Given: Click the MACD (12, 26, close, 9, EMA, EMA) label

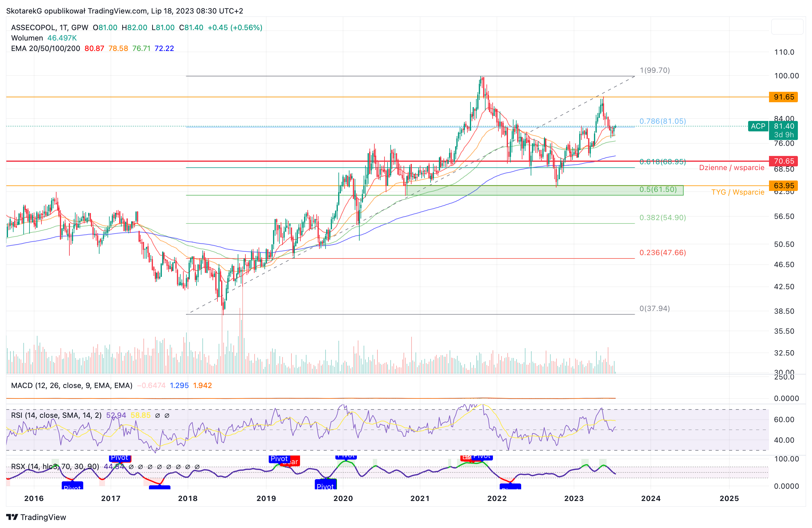Looking at the screenshot, I should (x=72, y=386).
